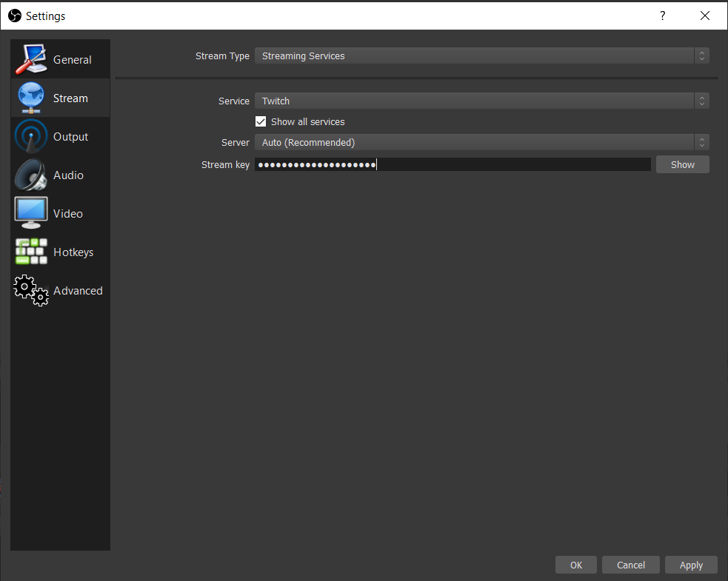Image resolution: width=728 pixels, height=581 pixels.
Task: Switch to the Audio label tab
Action: click(68, 175)
